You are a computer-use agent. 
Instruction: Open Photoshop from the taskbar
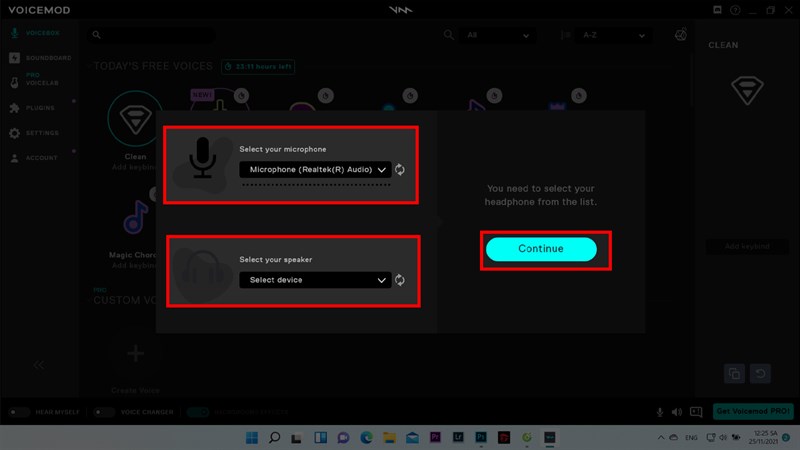coord(481,437)
